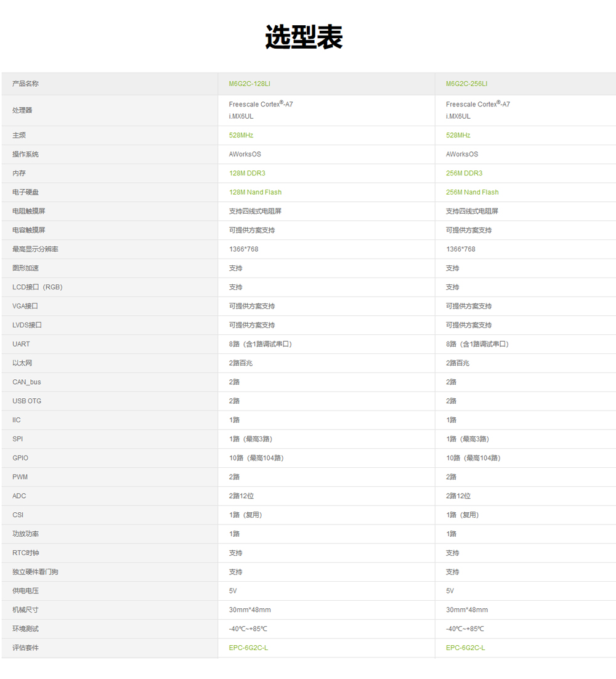
Task: Click the RTC时钟 row label
Action: 25,553
